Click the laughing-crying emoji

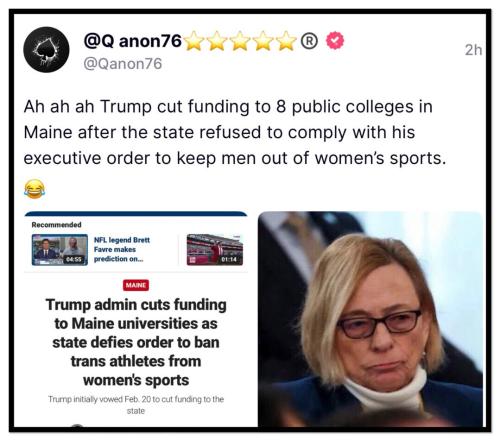tap(34, 189)
